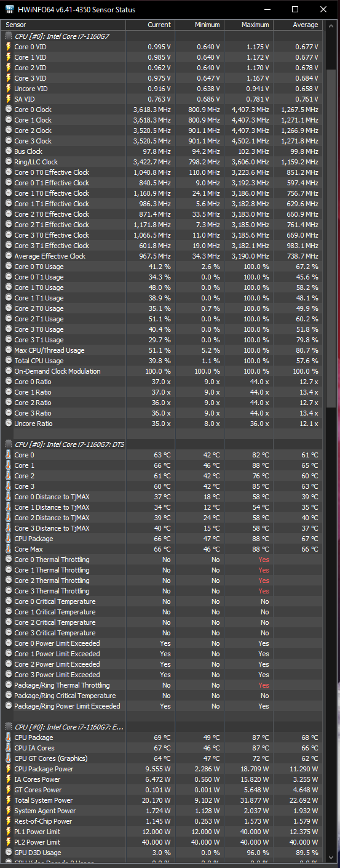Click the CPU [#0] Intel Core i7-1160G7 group icon
The height and width of the screenshot is (868, 340).
(x=9, y=36)
